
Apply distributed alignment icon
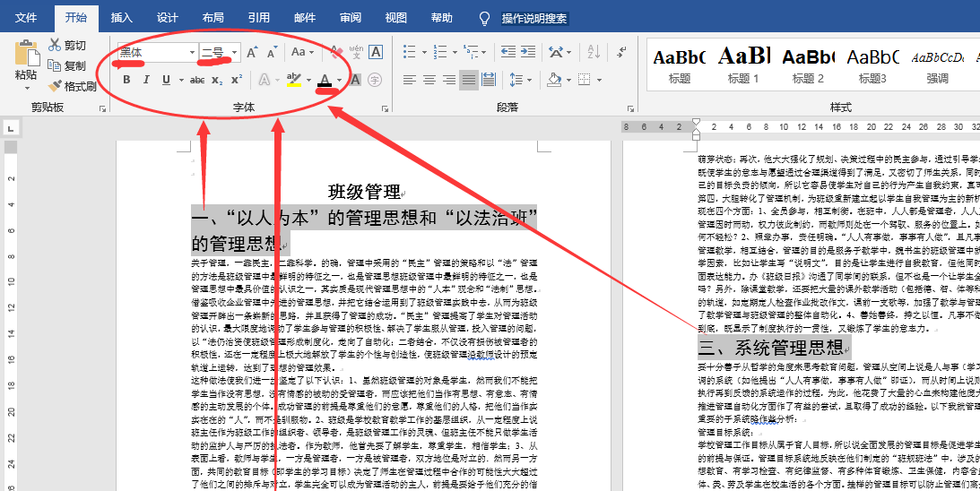click(488, 80)
